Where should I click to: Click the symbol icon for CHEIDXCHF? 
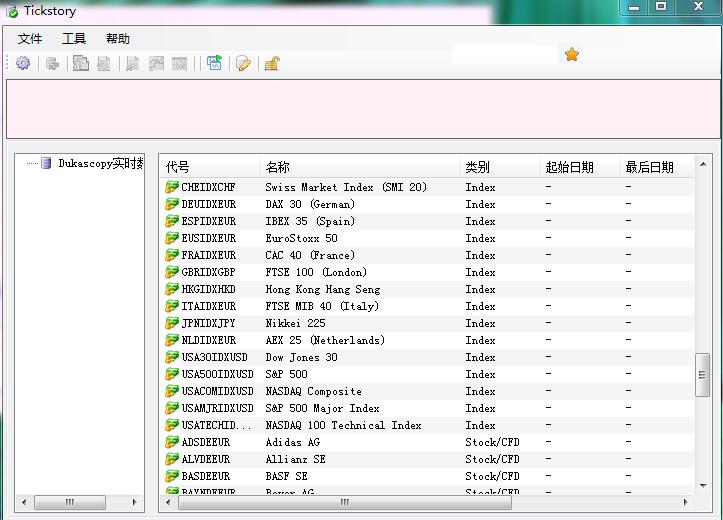172,187
